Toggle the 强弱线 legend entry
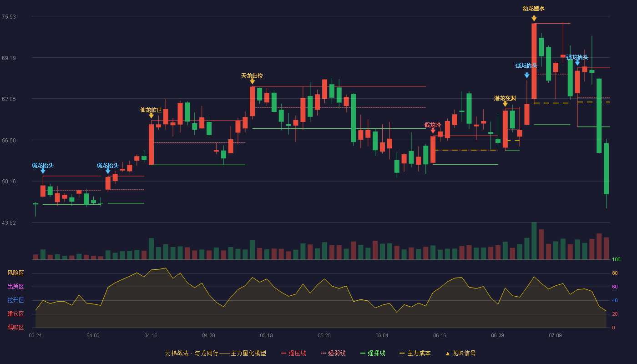Image resolution: width=637 pixels, height=364 pixels. pos(333,353)
